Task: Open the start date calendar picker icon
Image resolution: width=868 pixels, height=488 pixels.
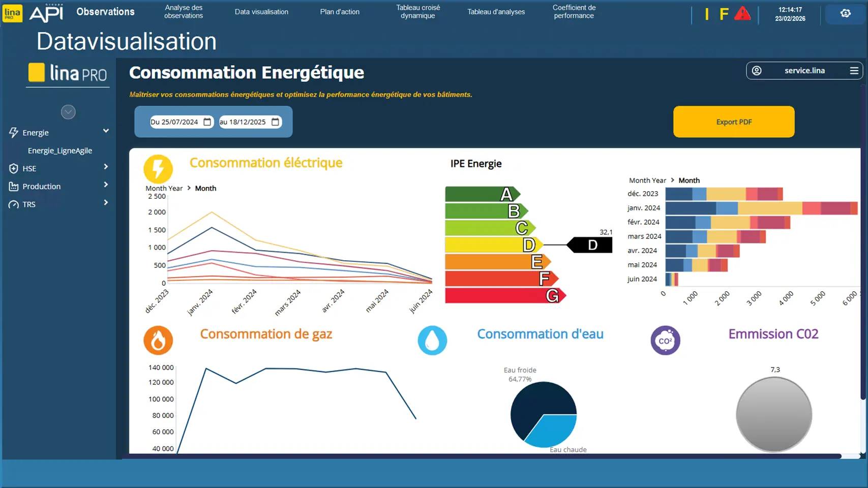Action: [207, 122]
